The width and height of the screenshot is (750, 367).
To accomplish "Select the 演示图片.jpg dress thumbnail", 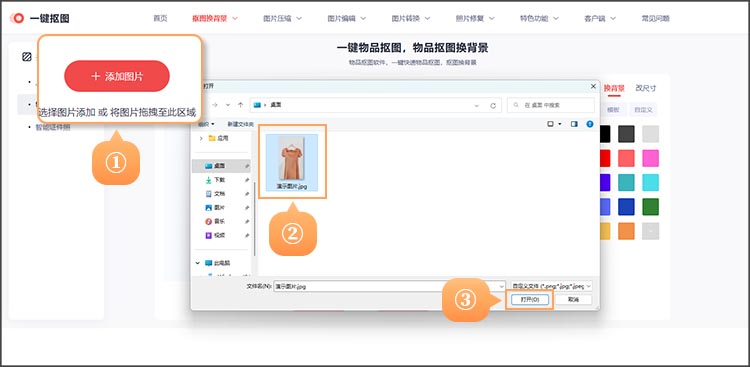I will tap(292, 163).
